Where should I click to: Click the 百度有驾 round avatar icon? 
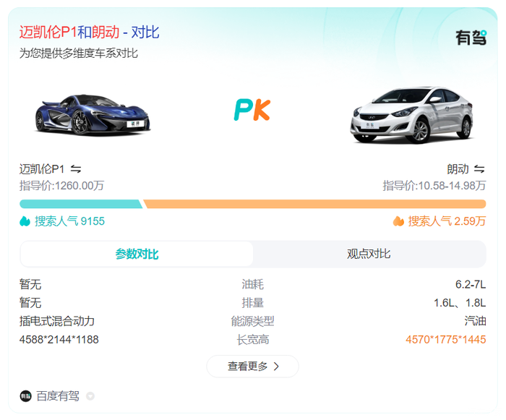tap(26, 396)
